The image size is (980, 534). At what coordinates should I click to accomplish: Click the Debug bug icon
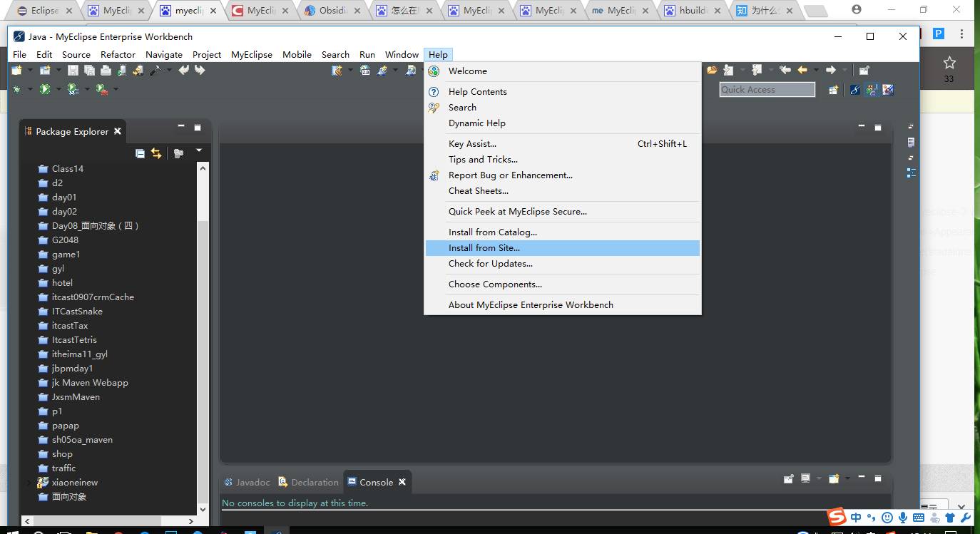tap(16, 89)
